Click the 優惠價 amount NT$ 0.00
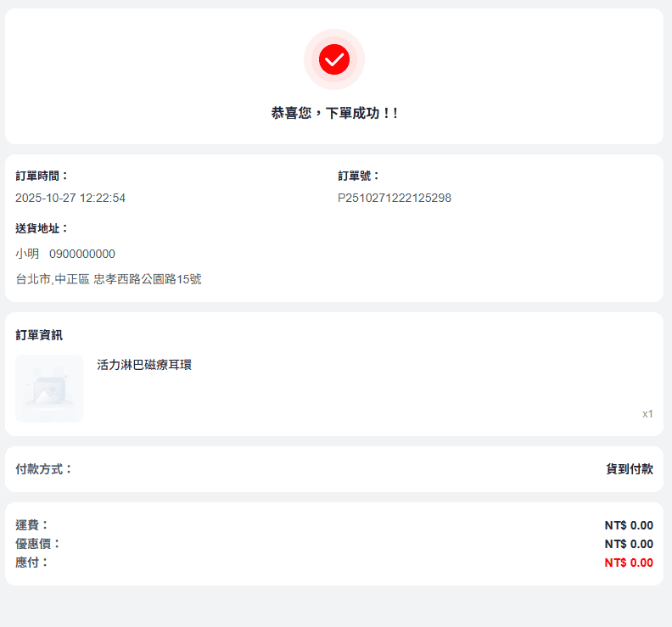Screen dimensions: 672x627 629,544
